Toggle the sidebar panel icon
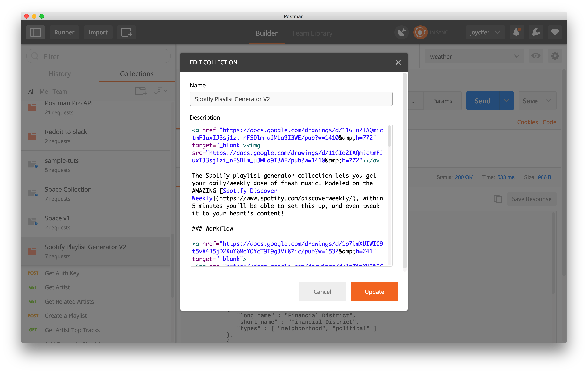 pos(35,32)
